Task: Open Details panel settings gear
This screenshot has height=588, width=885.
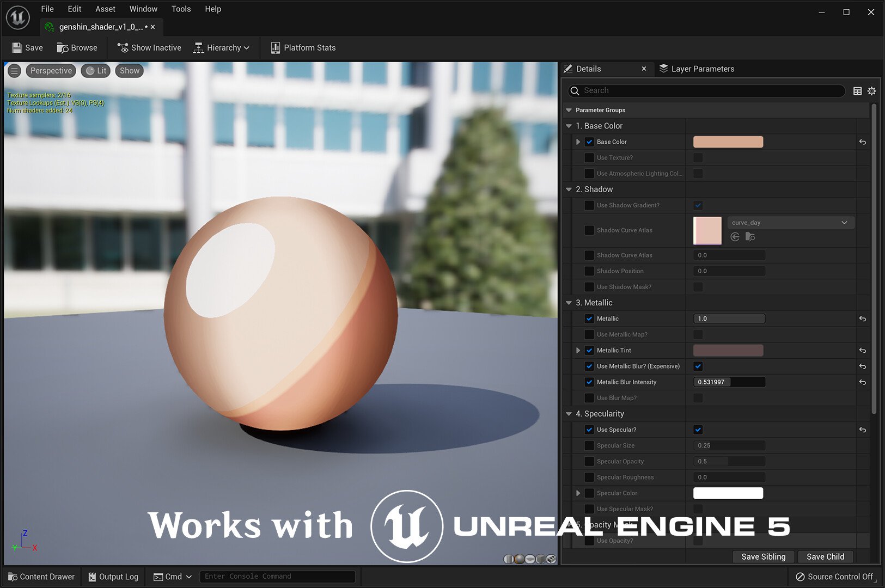Action: click(871, 91)
